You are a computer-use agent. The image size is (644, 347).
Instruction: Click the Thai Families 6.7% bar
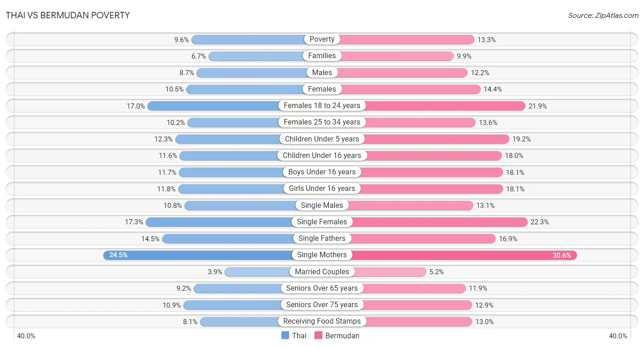[x=265, y=56]
